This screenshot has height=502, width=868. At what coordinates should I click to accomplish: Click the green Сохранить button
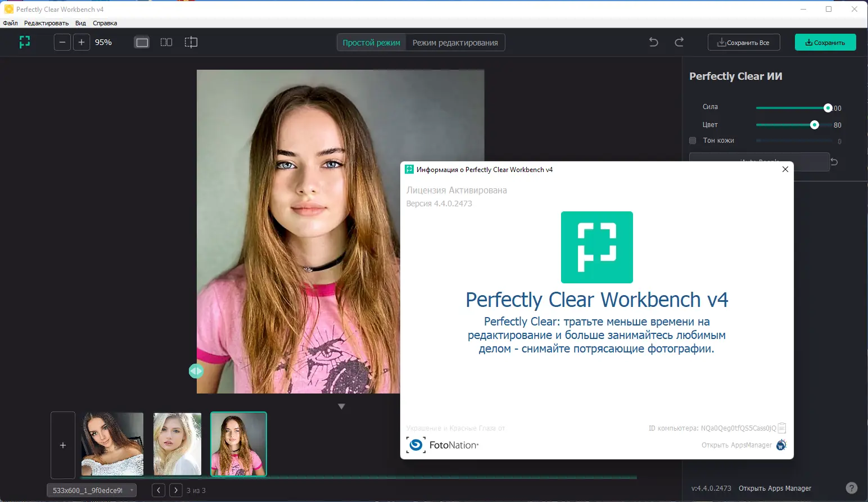click(x=825, y=42)
